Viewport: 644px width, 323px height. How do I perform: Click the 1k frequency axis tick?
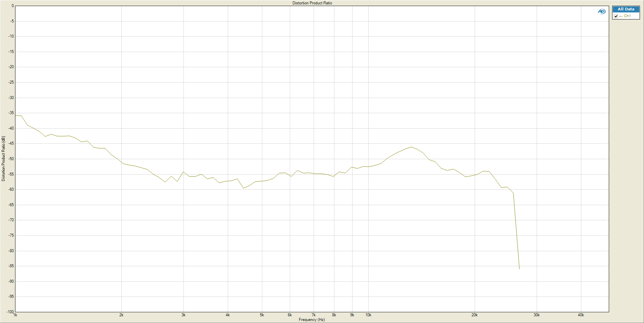15,315
